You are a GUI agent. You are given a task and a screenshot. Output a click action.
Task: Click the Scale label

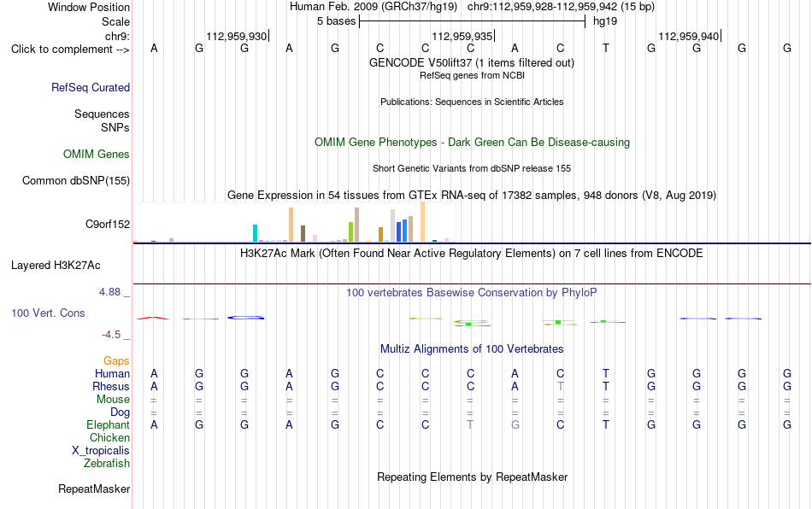[116, 21]
